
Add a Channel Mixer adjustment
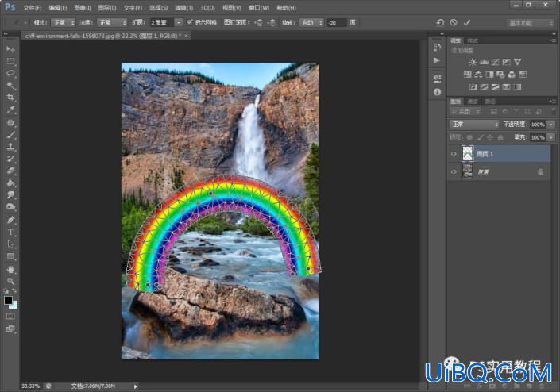pos(512,75)
